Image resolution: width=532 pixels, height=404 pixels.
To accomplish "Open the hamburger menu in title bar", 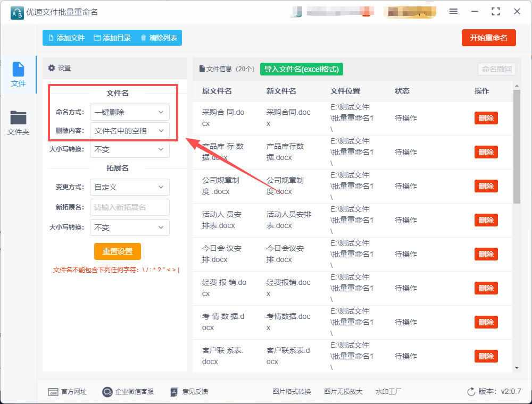I will (453, 12).
